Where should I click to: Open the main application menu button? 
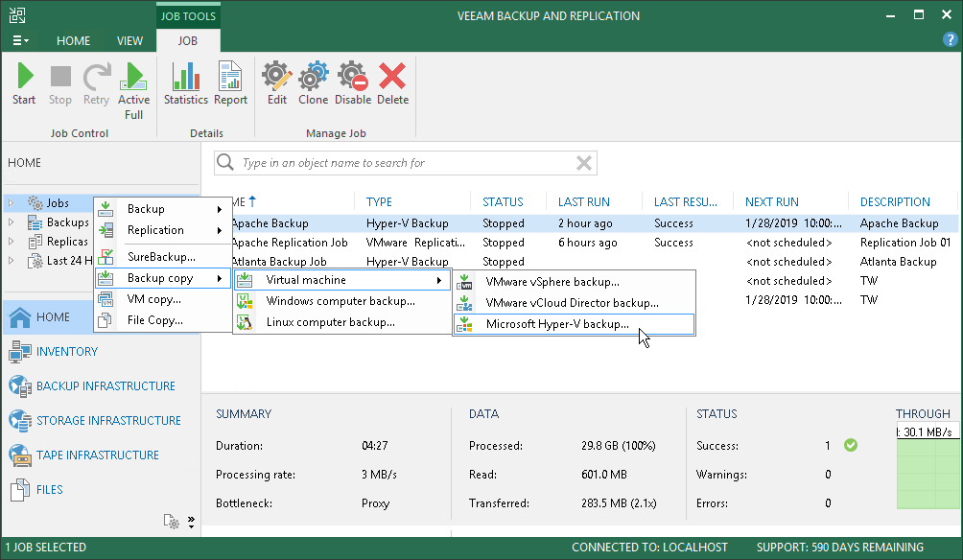pos(20,40)
